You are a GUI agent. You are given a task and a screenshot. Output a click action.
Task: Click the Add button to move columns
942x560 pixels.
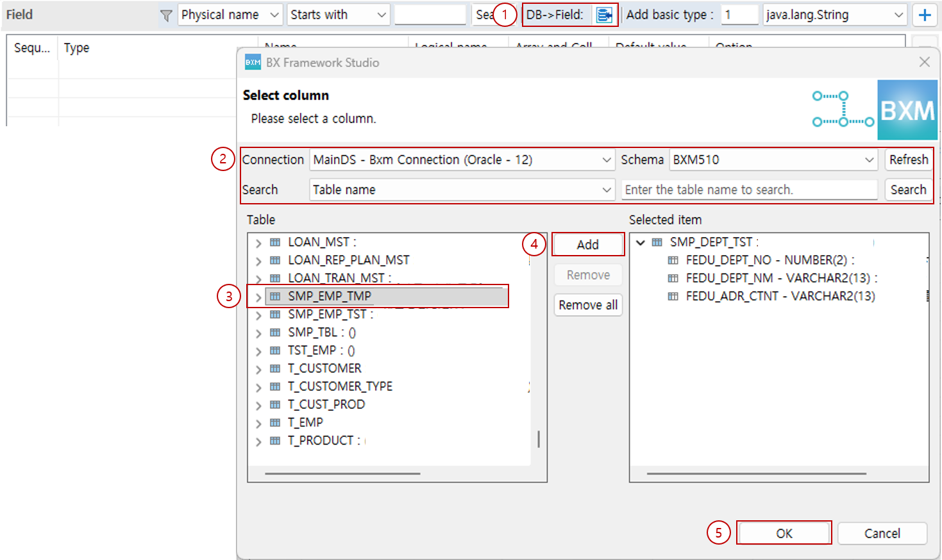(x=587, y=244)
